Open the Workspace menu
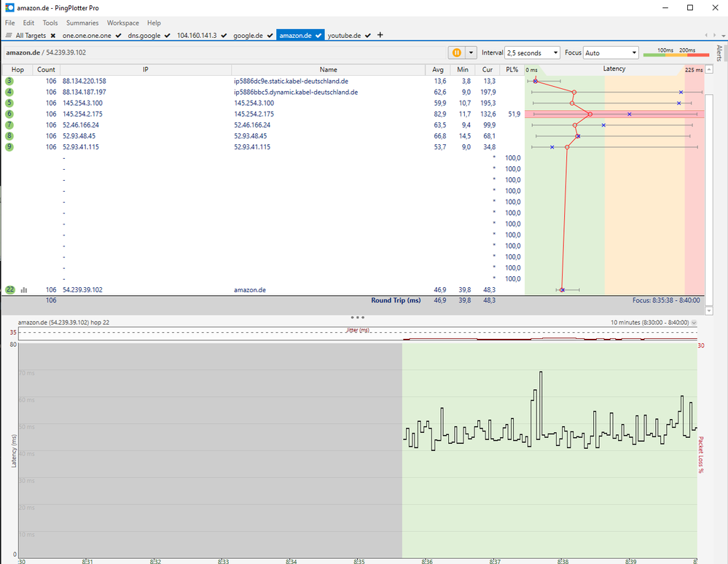The height and width of the screenshot is (564, 728). coord(123,23)
